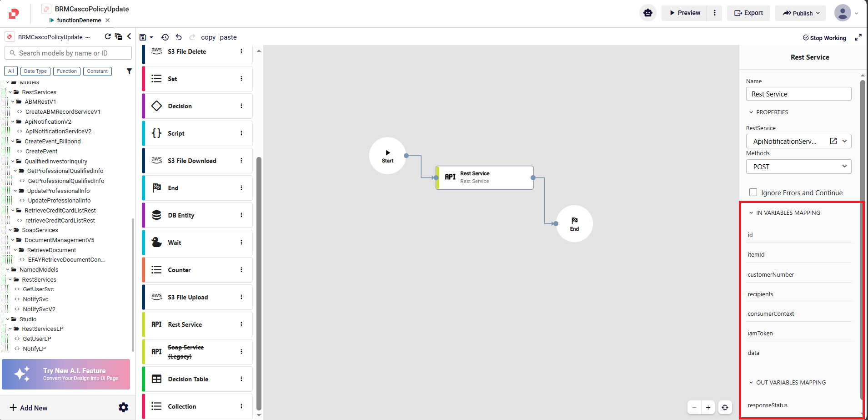
Task: Collapse the SoapServices folder
Action: tap(10, 230)
